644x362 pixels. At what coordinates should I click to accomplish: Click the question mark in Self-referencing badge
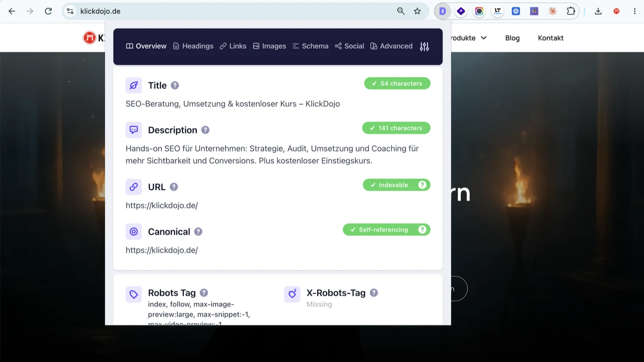click(422, 229)
